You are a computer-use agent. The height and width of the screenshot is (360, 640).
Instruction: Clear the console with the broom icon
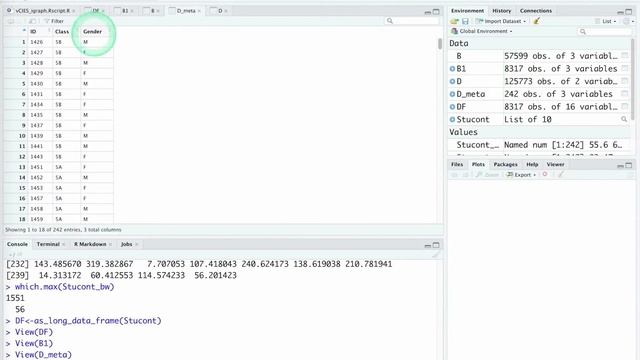point(436,254)
